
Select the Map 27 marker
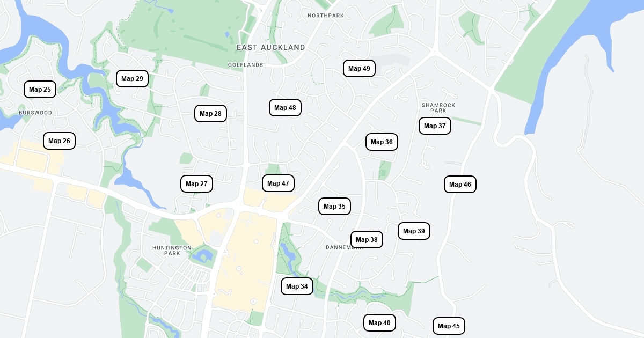(x=196, y=184)
